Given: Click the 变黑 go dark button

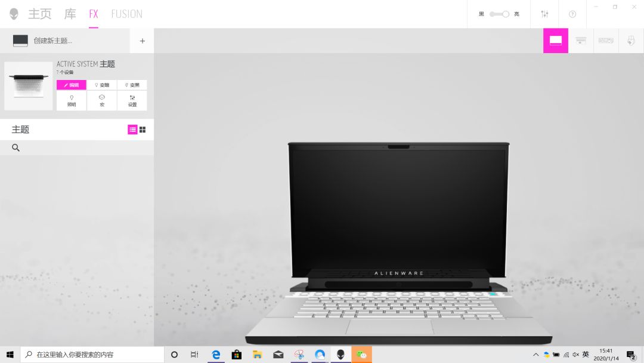Looking at the screenshot, I should click(x=132, y=85).
